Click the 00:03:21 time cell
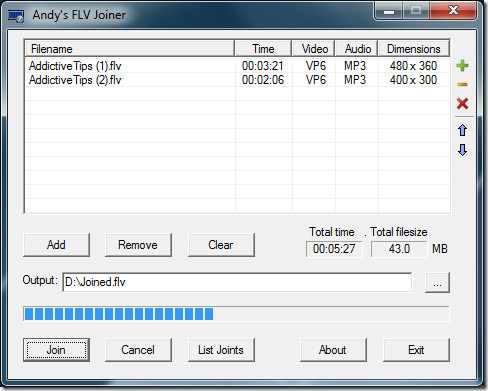This screenshot has width=488, height=391. 263,66
